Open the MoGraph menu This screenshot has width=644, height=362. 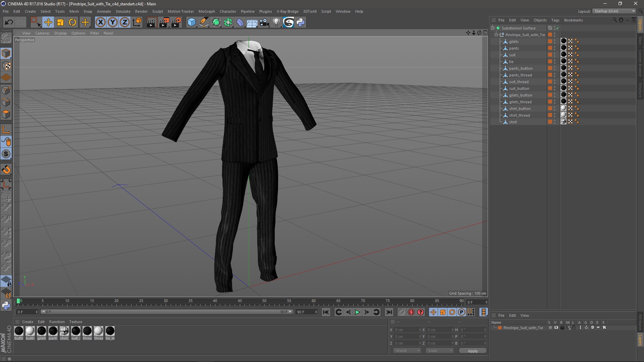pyautogui.click(x=206, y=11)
